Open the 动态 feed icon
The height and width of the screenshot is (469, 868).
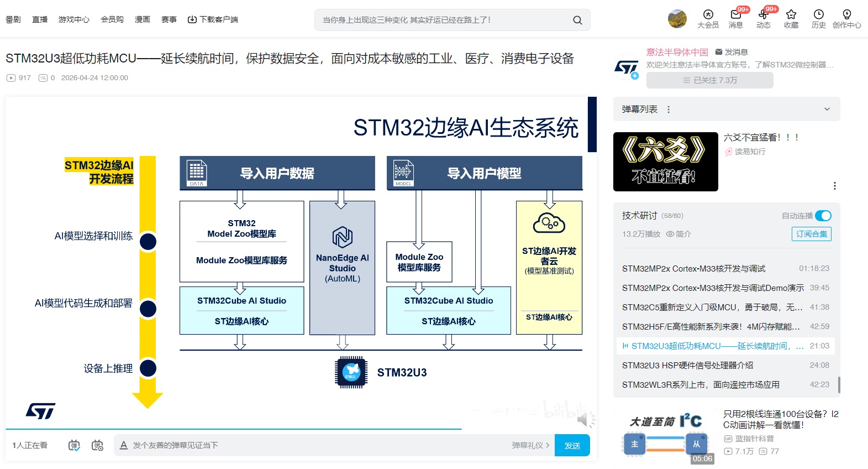[763, 14]
